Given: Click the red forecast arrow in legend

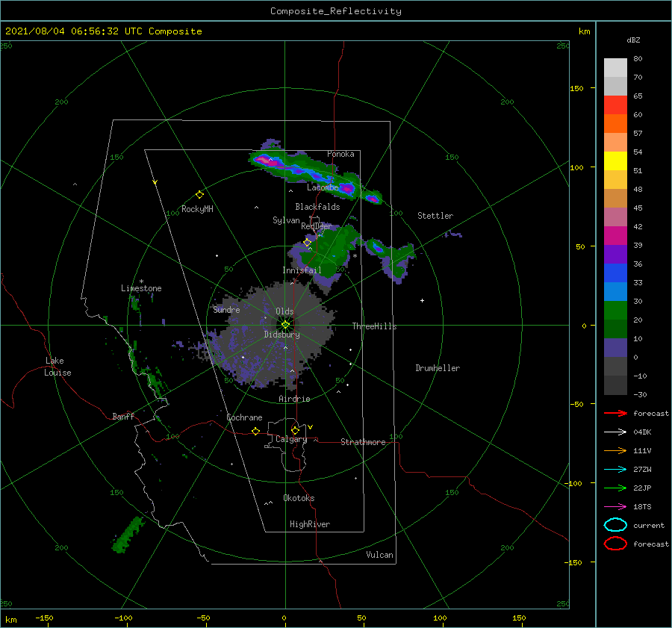Looking at the screenshot, I should tap(616, 413).
